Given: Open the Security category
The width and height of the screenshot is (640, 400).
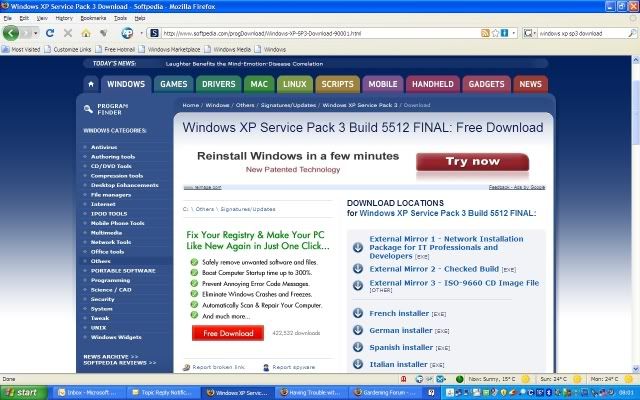Looking at the screenshot, I should (102, 299).
